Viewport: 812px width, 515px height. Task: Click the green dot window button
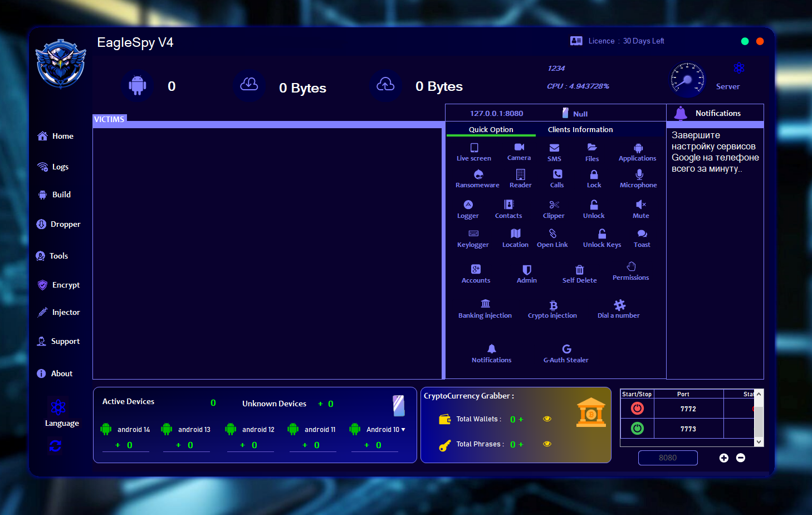click(745, 41)
